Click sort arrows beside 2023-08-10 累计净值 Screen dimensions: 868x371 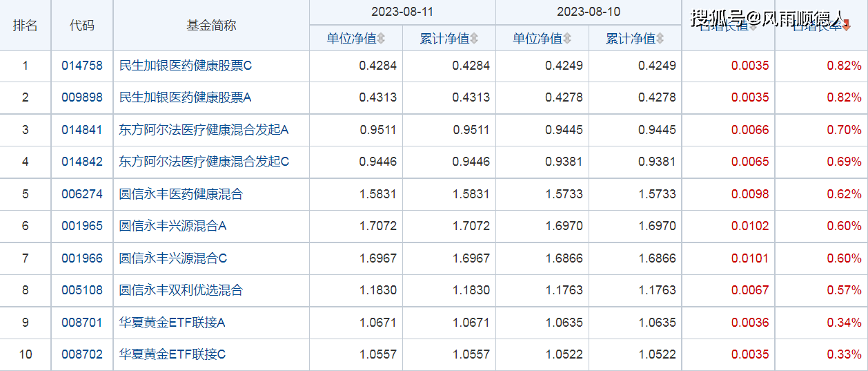660,39
